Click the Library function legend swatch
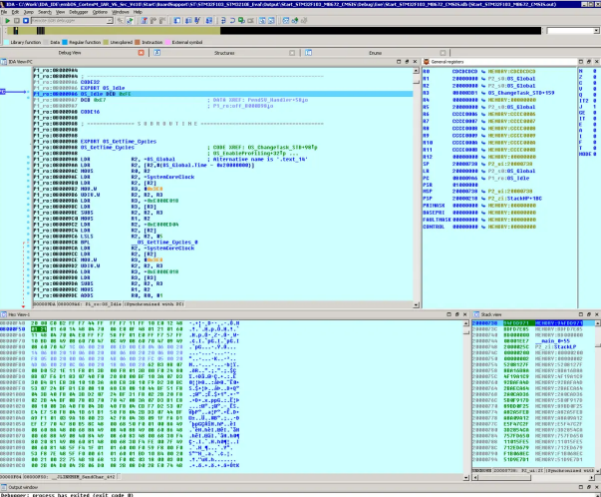Viewport: 601px width, 497px height. [7, 43]
